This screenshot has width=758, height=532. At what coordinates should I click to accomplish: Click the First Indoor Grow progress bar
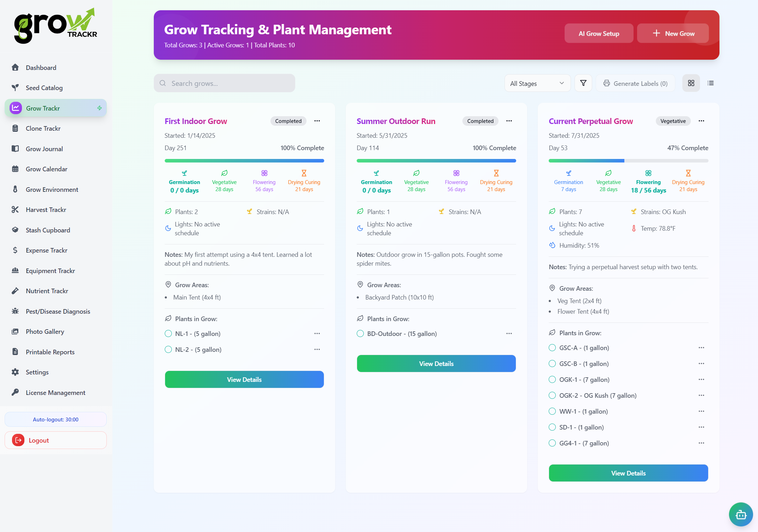[x=244, y=161]
